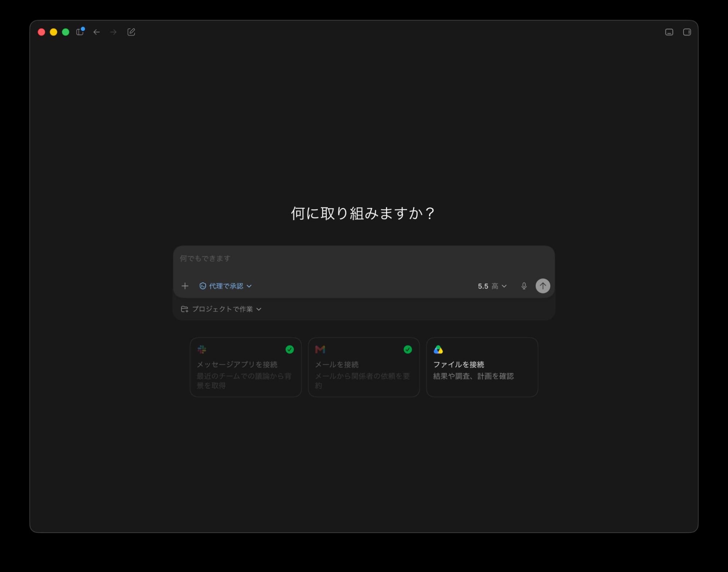
Task: Open the メッセージアプリを接続 card
Action: click(x=245, y=367)
